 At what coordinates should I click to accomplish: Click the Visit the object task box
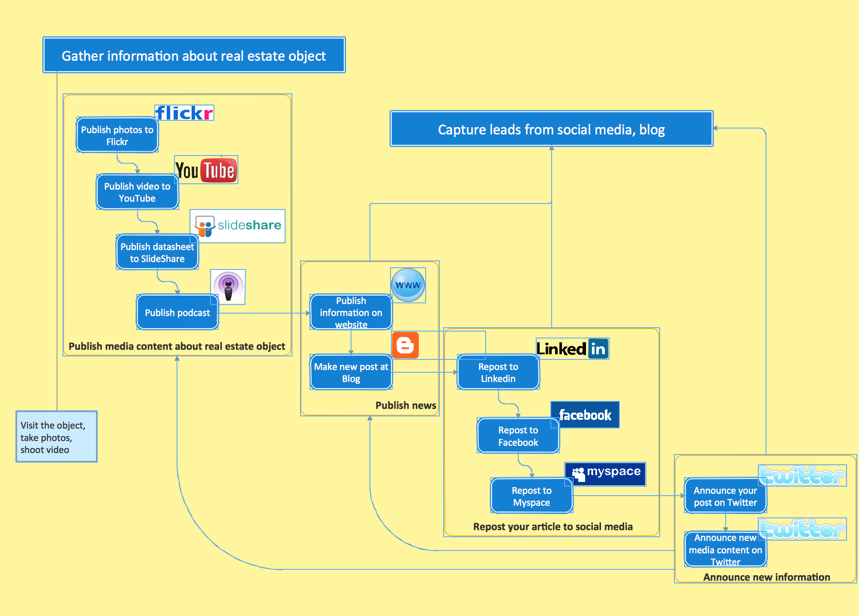[x=56, y=434]
